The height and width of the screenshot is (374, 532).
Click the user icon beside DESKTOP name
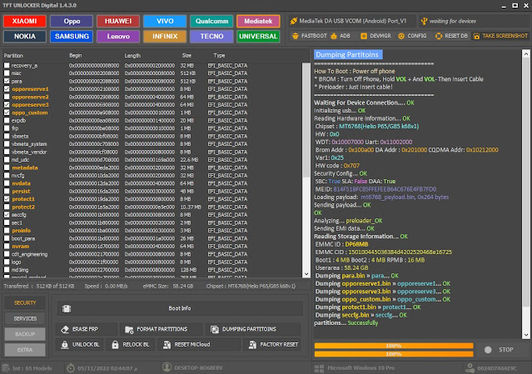pyautogui.click(x=167, y=368)
